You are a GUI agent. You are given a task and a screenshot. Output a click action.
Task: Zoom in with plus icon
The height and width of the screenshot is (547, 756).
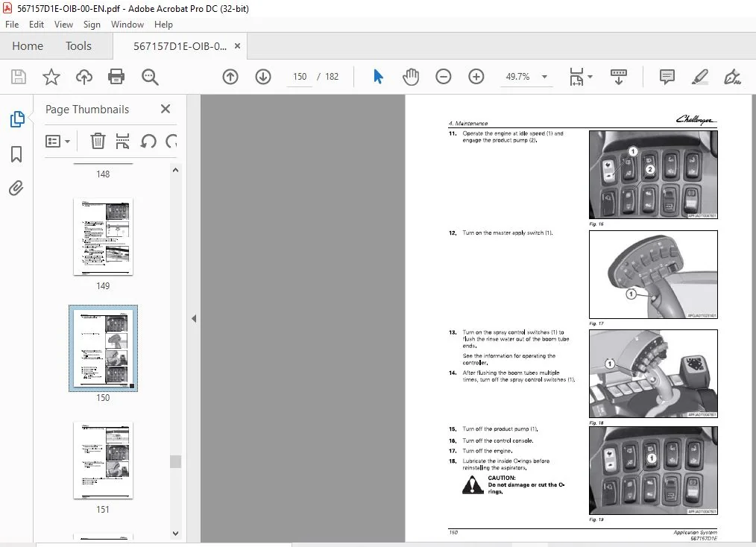pos(476,77)
